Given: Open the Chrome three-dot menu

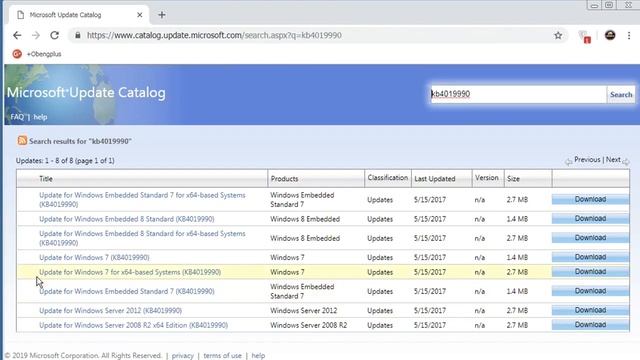Looking at the screenshot, I should [x=629, y=36].
